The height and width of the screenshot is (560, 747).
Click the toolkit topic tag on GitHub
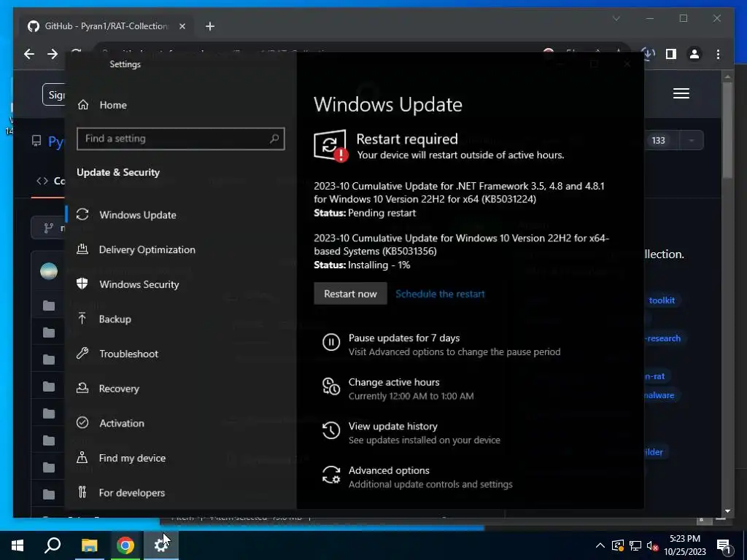coord(662,300)
